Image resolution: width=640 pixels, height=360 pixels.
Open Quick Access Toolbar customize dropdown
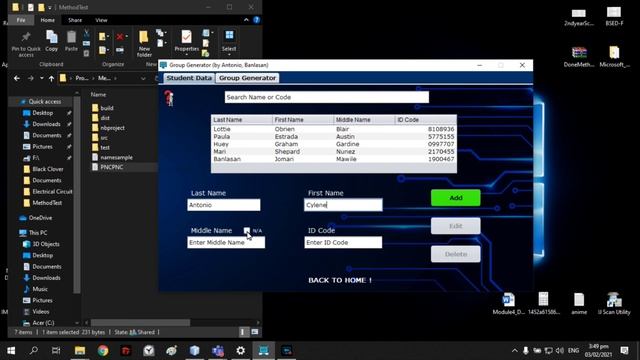[x=50, y=7]
